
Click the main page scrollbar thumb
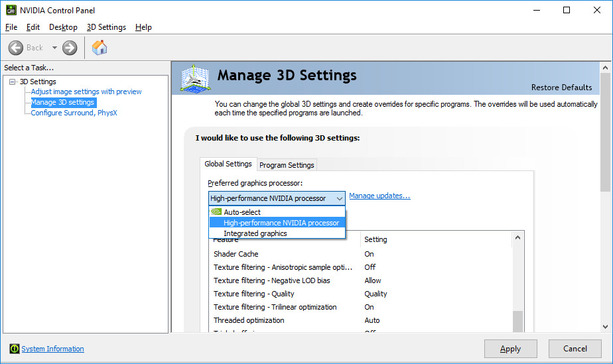point(605,132)
